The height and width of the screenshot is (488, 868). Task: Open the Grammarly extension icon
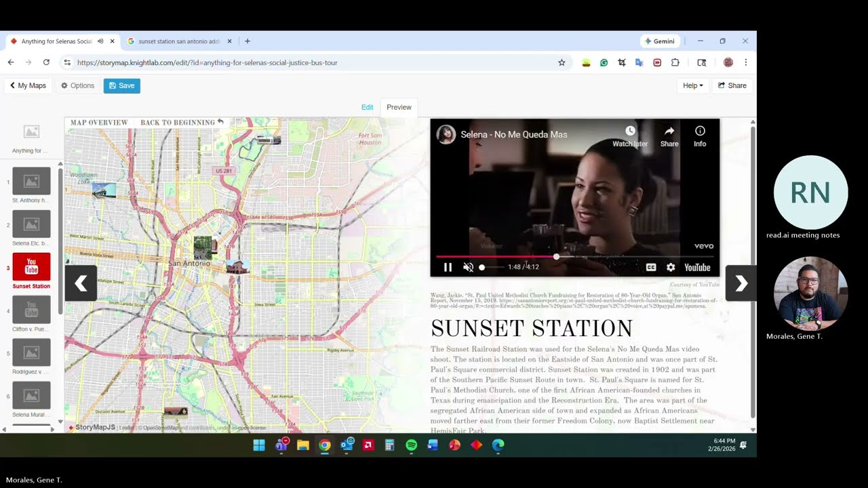tap(604, 62)
